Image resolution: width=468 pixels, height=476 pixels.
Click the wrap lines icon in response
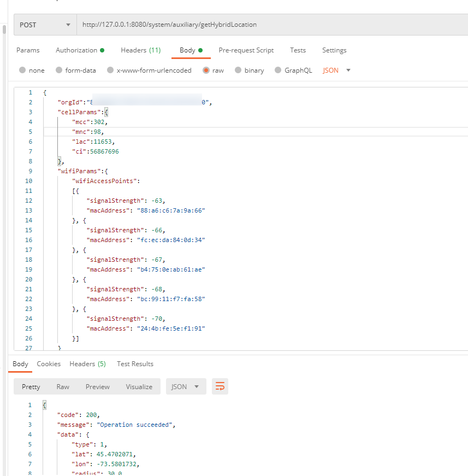coord(220,386)
